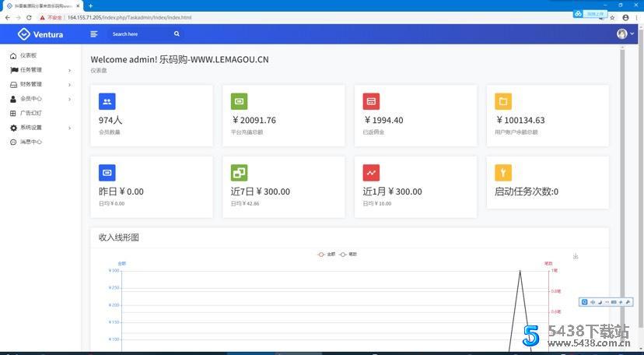644x355 pixels.
Task: Click the Search here input field
Action: click(140, 34)
